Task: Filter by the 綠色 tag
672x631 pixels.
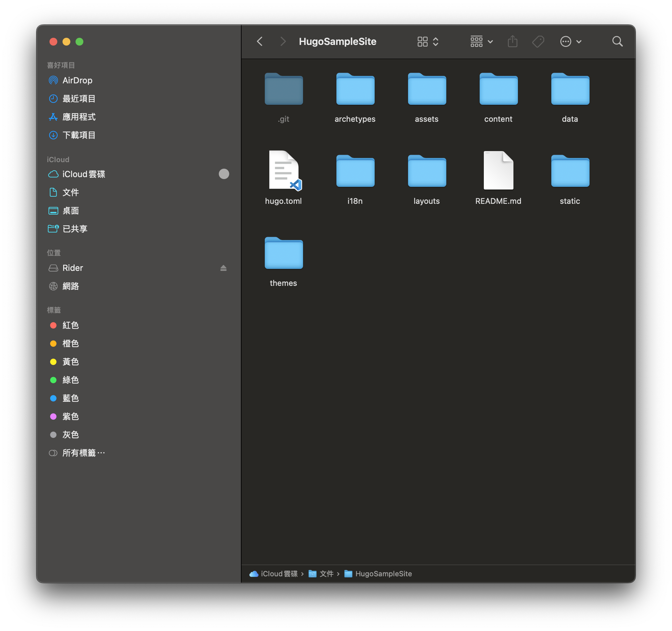Action: click(139, 380)
